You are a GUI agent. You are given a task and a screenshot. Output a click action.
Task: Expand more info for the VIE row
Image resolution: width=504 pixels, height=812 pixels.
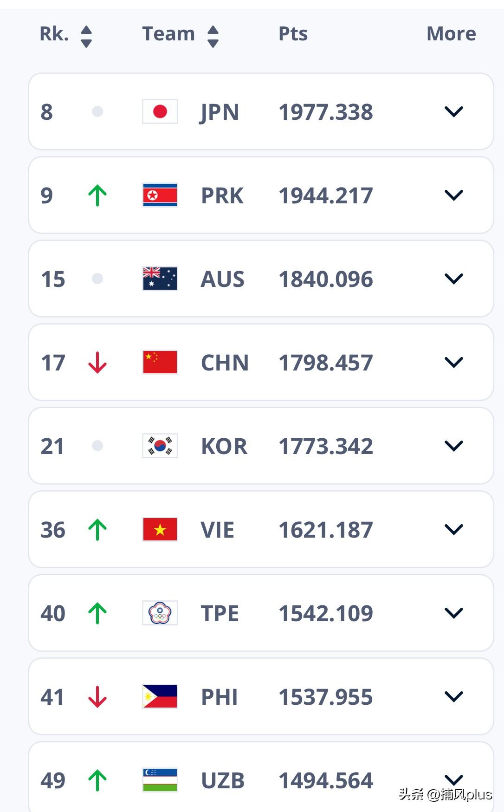click(453, 529)
